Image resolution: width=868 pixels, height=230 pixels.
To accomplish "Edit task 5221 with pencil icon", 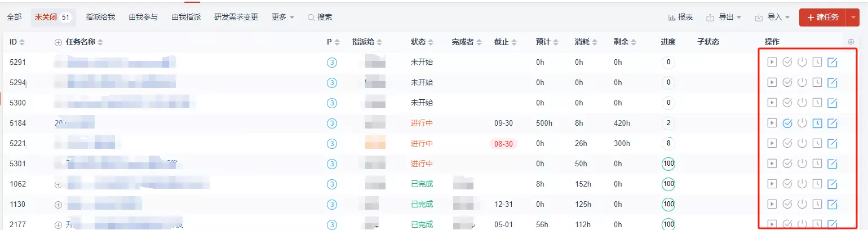I will (832, 144).
